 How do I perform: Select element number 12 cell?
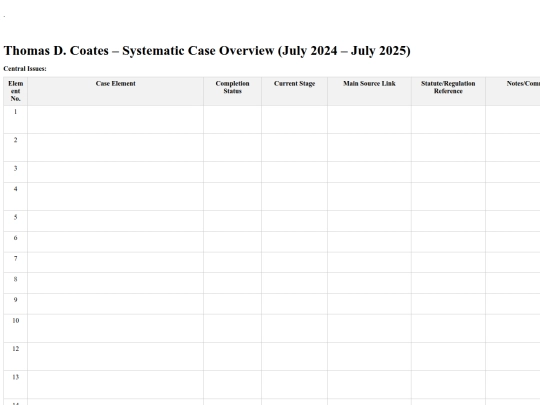[15, 356]
